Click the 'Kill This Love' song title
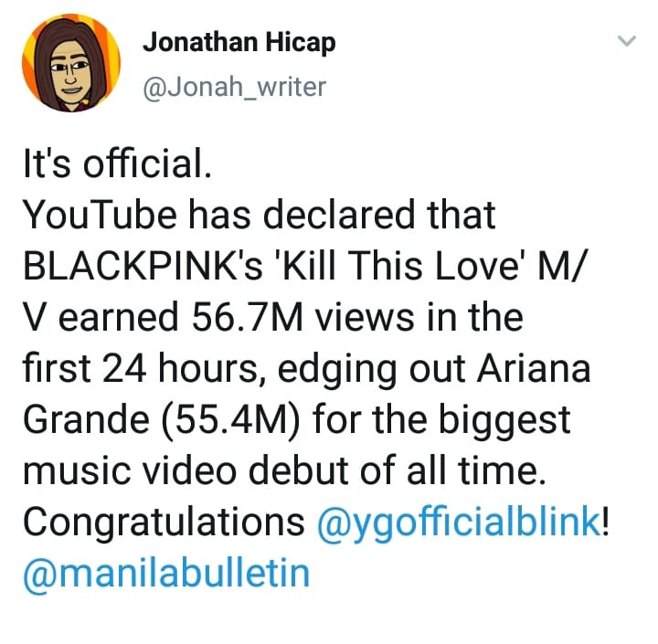Image resolution: width=658 pixels, height=644 pixels. pos(401,266)
